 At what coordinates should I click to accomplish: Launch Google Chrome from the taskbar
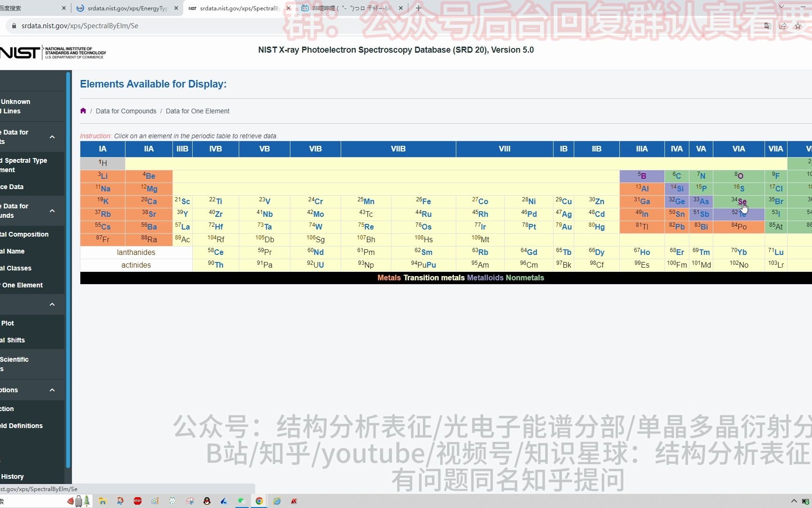click(x=259, y=501)
